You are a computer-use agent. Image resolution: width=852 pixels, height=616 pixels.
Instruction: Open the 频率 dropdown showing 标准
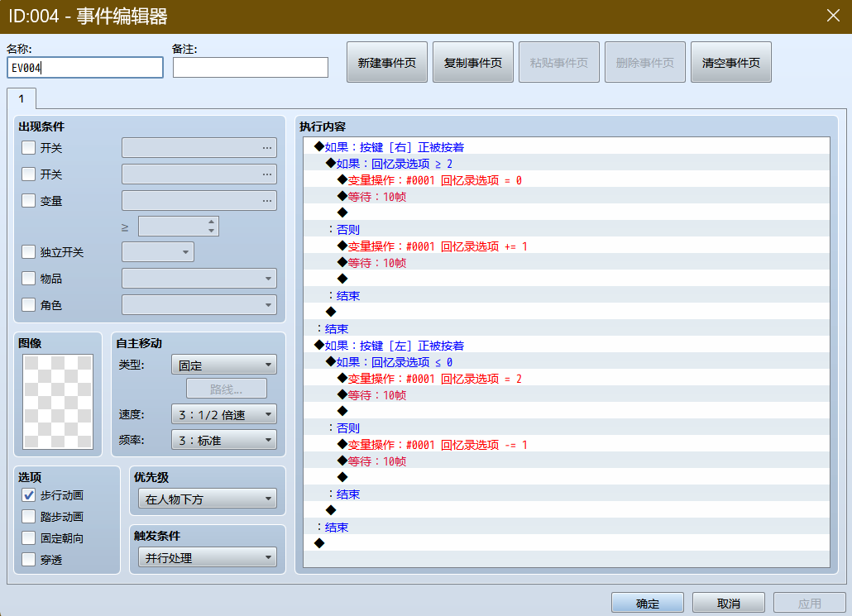[224, 440]
